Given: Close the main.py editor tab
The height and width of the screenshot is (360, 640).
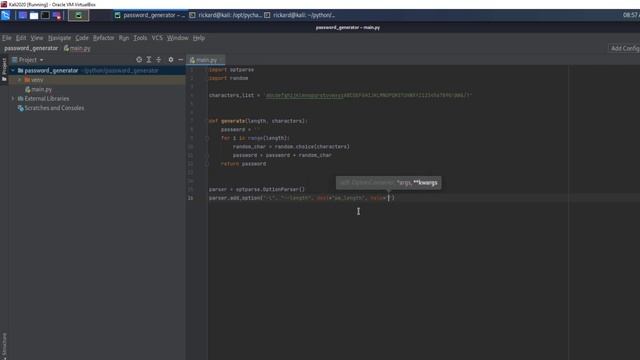Looking at the screenshot, I should point(221,60).
